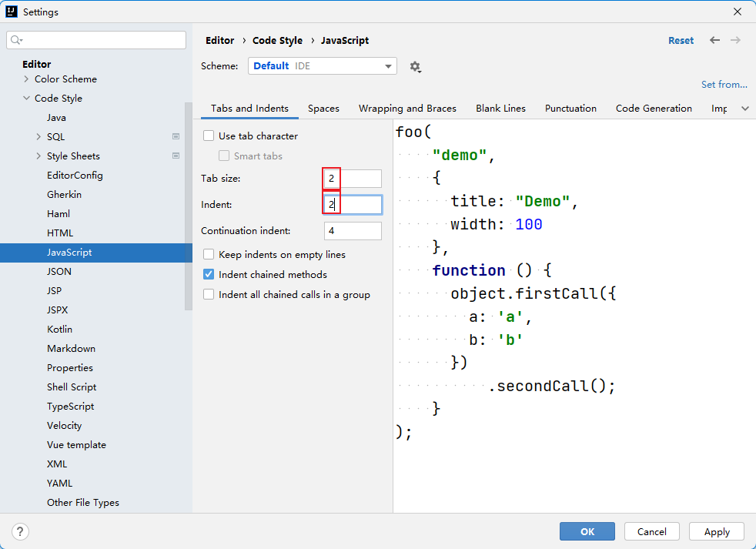Select XML code style
The height and width of the screenshot is (549, 756).
[x=57, y=464]
